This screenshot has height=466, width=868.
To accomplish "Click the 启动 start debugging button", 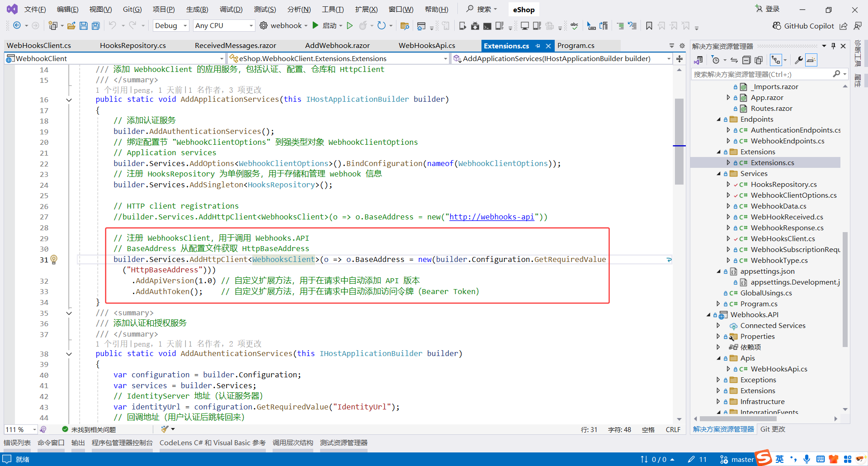I will pos(325,26).
